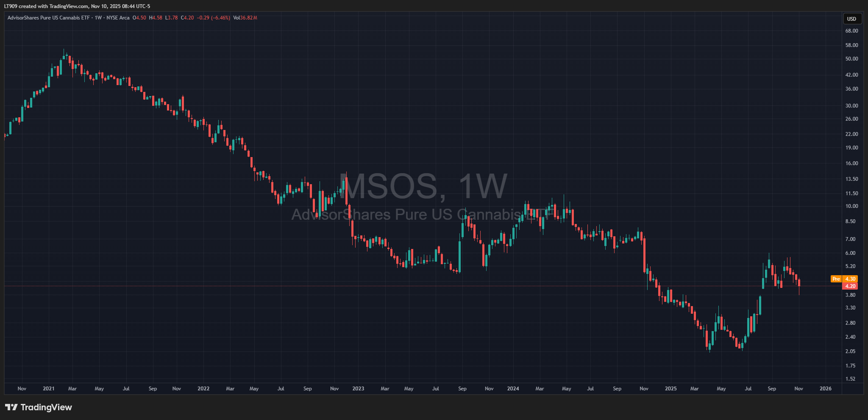Click the 3.80 price scale label
Image resolution: width=868 pixels, height=420 pixels.
(x=850, y=295)
